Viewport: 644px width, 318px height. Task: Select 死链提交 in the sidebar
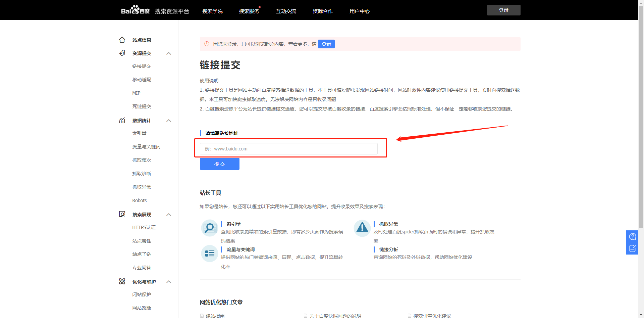pyautogui.click(x=142, y=106)
